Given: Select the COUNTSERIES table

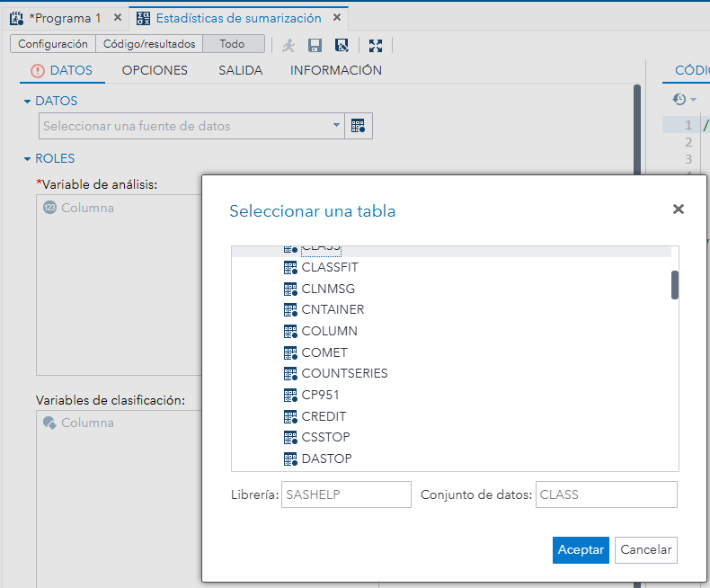Looking at the screenshot, I should pos(344,373).
